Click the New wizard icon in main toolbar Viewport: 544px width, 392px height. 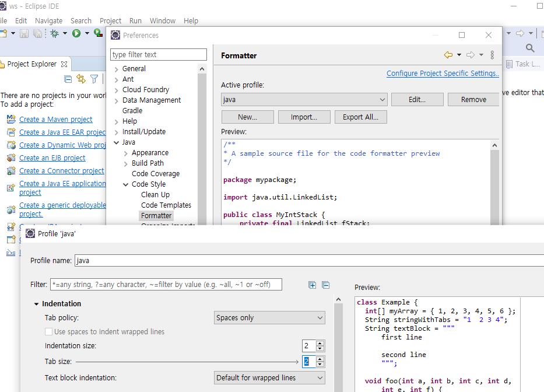(3, 33)
